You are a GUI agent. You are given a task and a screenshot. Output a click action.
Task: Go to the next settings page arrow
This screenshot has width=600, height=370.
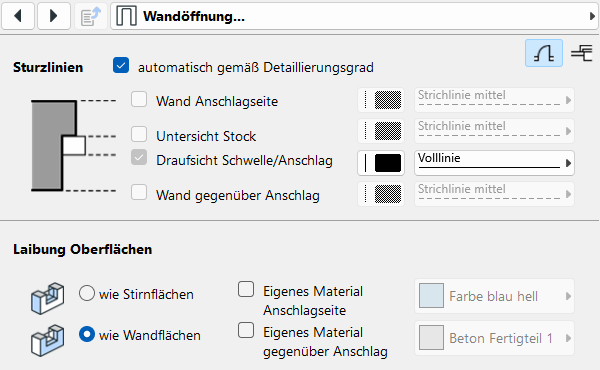(54, 16)
